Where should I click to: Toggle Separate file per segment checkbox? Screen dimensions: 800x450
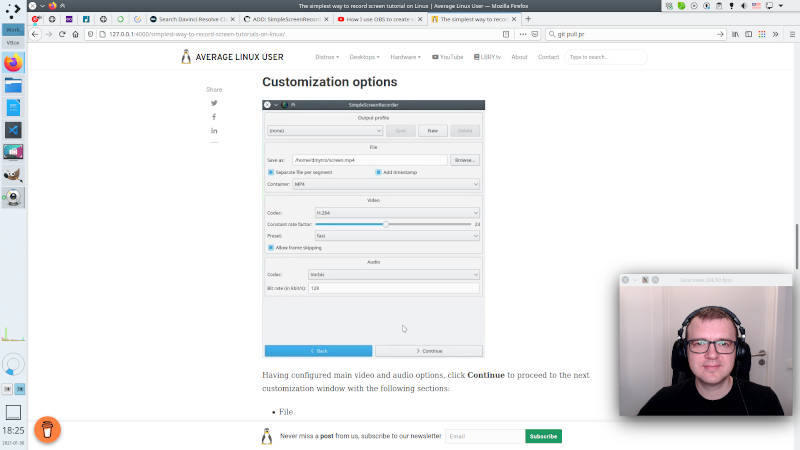[271, 172]
